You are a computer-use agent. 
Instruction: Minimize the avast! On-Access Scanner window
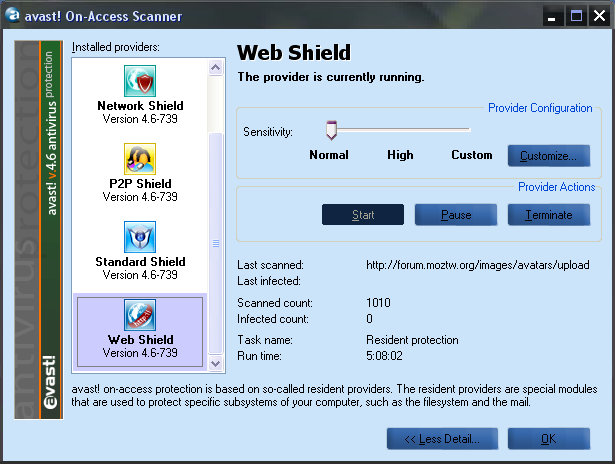coord(552,16)
